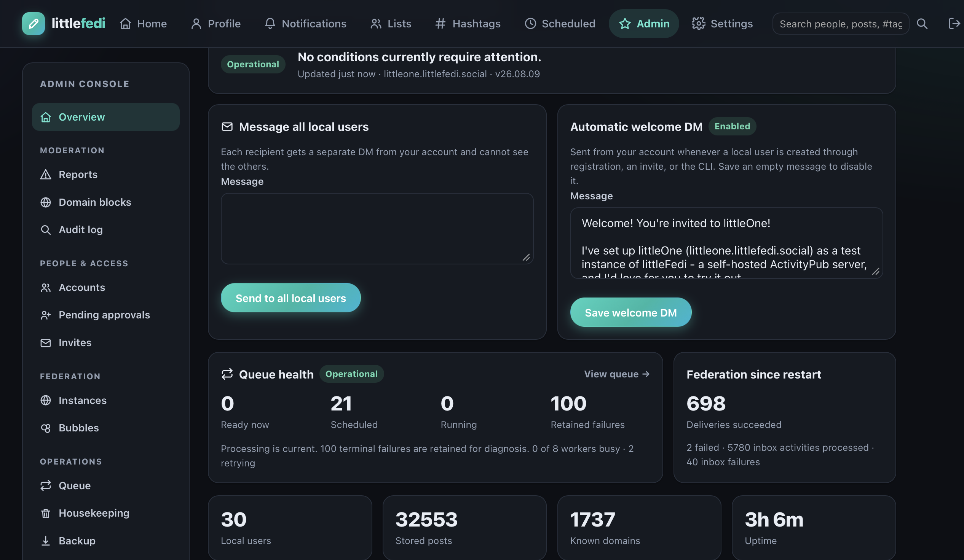Select Overview label in admin console
The image size is (964, 560).
(81, 117)
